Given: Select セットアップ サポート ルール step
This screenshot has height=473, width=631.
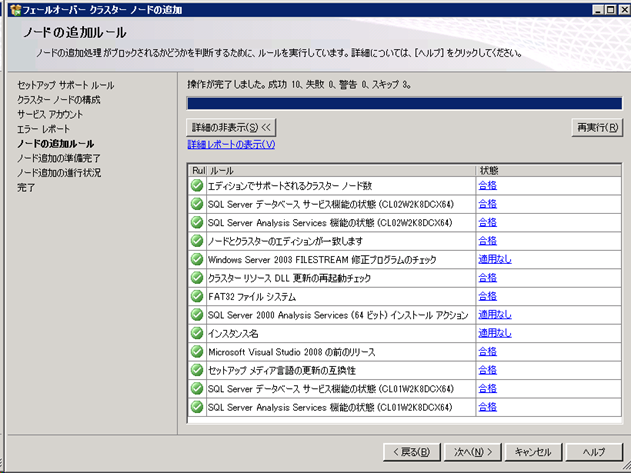Looking at the screenshot, I should pos(66,85).
